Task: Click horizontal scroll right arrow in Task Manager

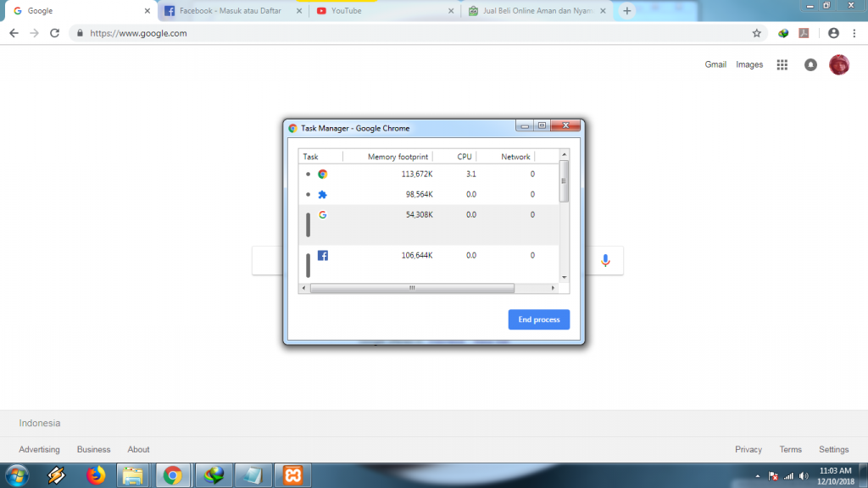Action: (x=553, y=288)
